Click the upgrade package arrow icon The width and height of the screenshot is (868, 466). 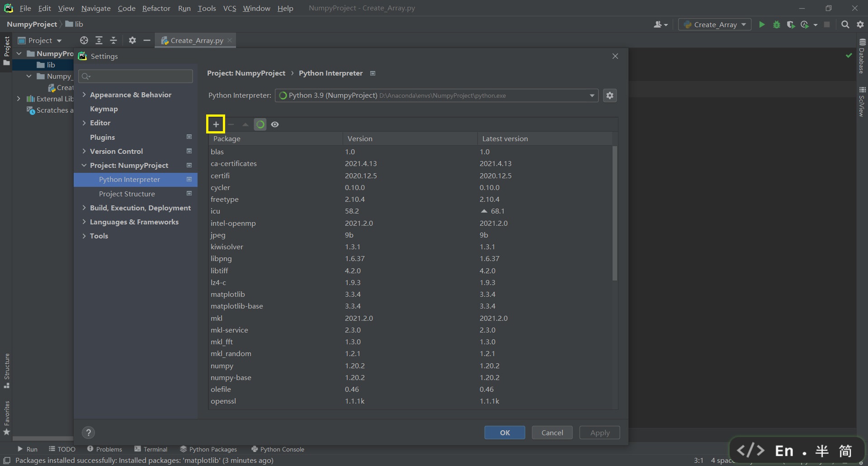point(245,124)
